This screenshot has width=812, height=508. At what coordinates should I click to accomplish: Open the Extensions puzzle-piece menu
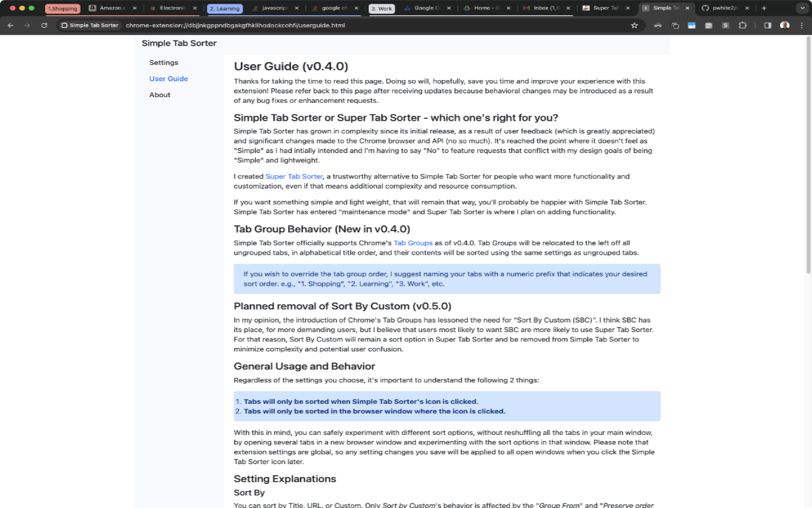[x=743, y=25]
